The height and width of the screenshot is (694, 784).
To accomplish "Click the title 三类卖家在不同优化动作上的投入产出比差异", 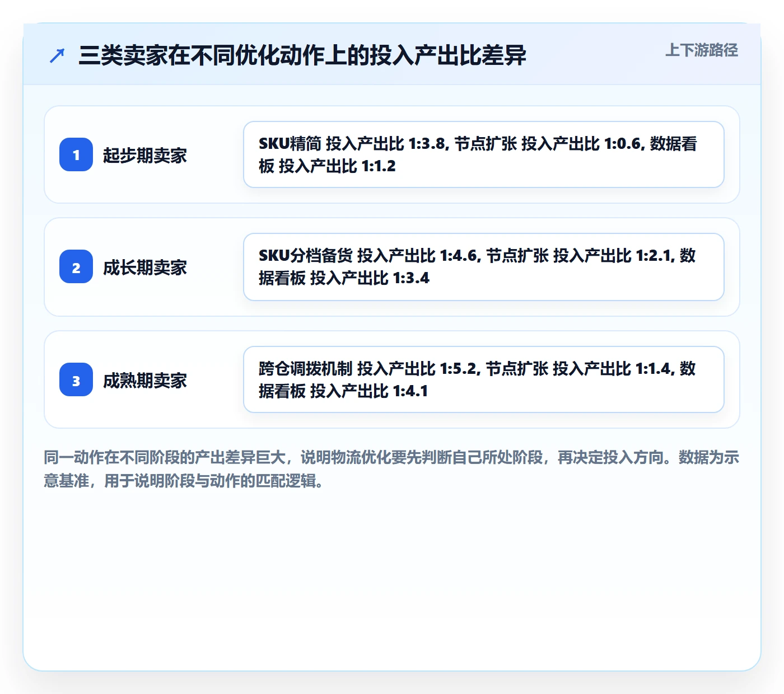I will pos(302,55).
